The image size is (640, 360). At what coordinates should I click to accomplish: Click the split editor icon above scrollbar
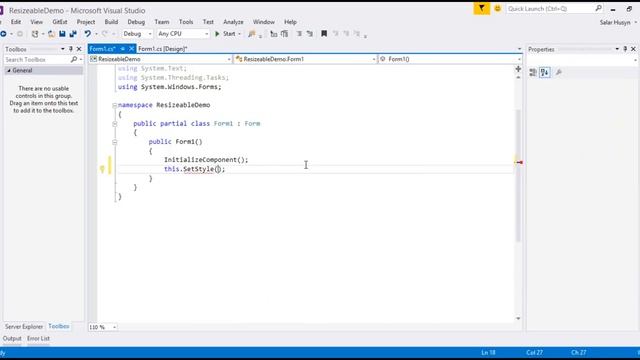coord(518,69)
